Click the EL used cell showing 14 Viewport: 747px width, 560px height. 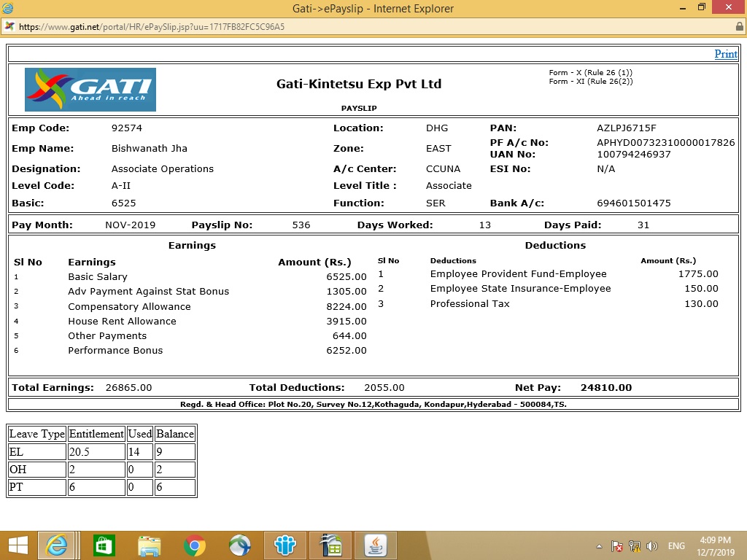[x=139, y=451]
